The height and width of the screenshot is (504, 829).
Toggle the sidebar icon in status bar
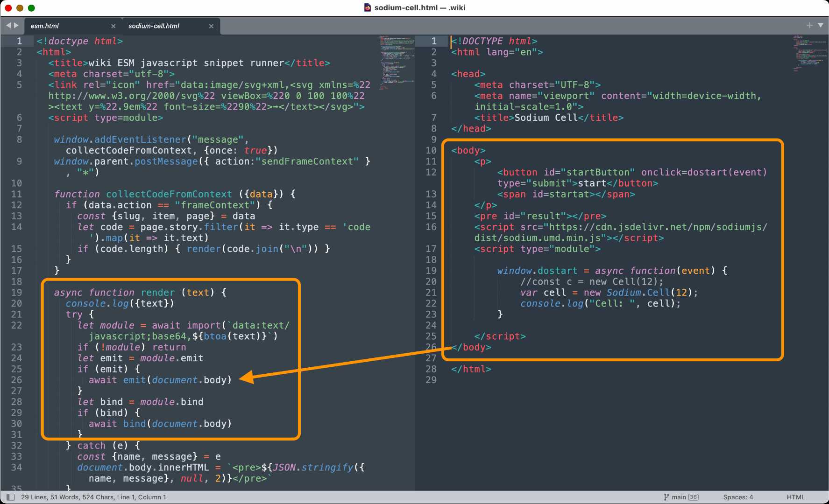[10, 497]
